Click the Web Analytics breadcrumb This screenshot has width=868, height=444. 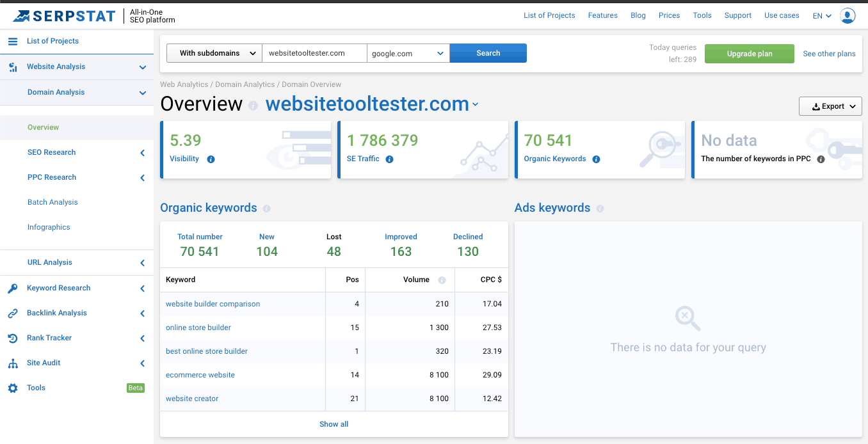184,84
